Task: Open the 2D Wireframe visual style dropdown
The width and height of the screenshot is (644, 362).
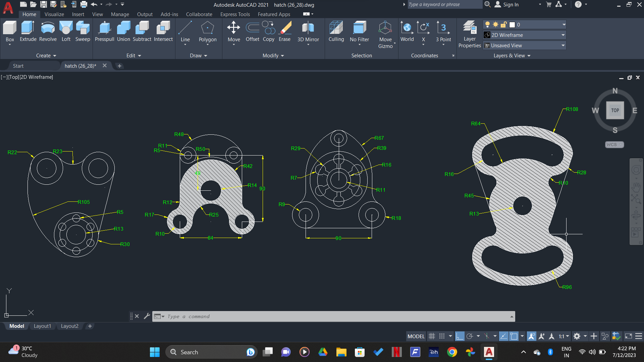Action: click(x=563, y=35)
